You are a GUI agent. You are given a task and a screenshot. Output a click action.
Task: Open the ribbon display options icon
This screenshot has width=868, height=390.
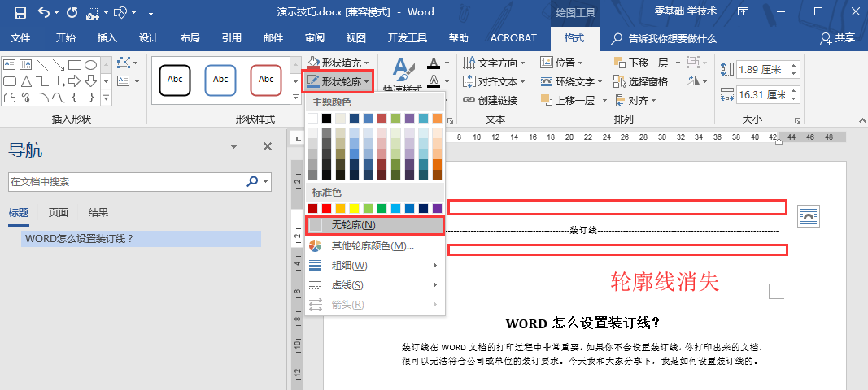744,11
